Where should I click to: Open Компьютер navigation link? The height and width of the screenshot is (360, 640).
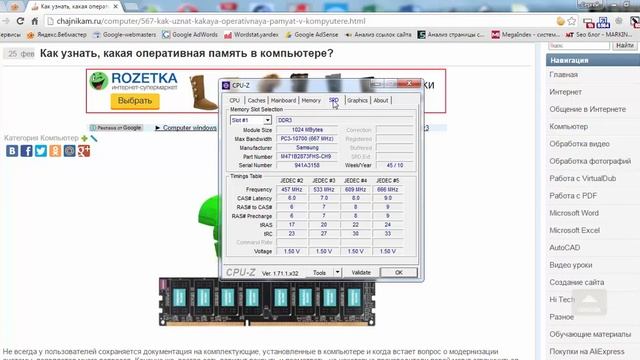569,127
